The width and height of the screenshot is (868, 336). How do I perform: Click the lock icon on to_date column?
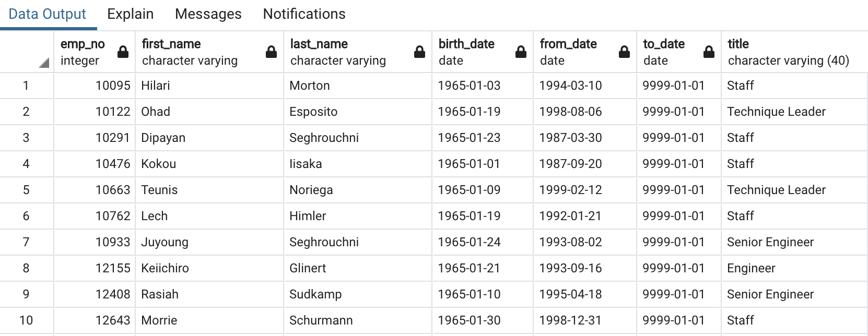[x=708, y=52]
